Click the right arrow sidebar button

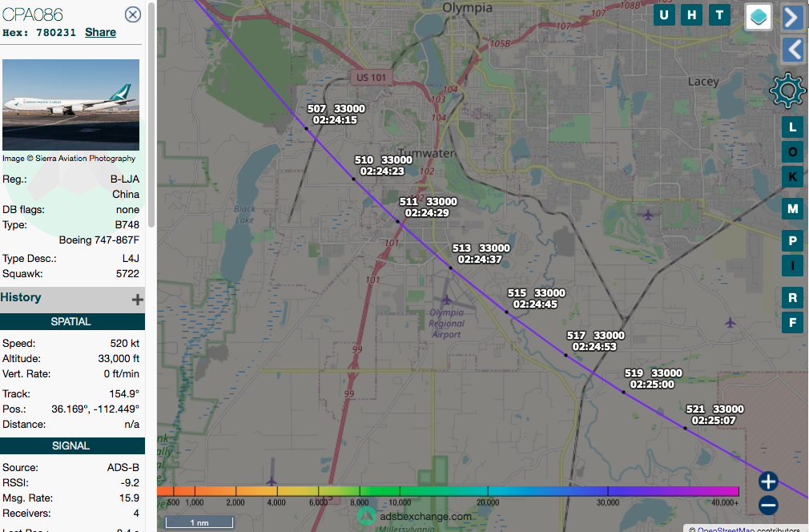(794, 18)
